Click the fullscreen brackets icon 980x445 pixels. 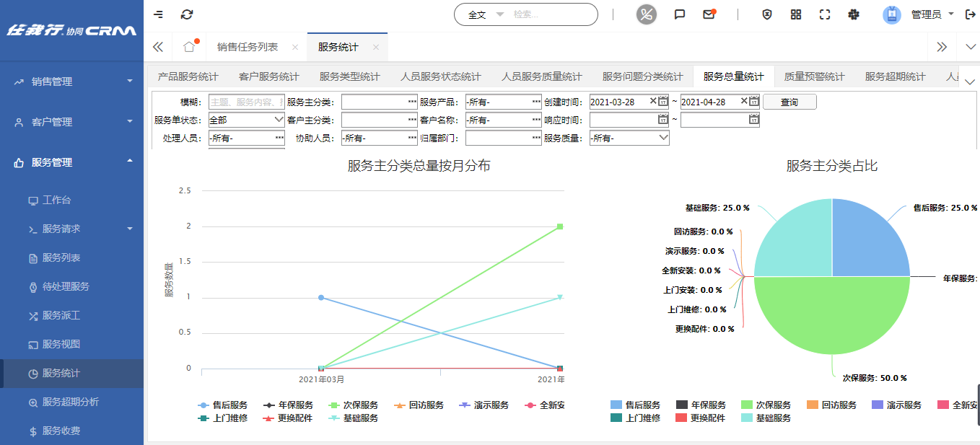[825, 13]
